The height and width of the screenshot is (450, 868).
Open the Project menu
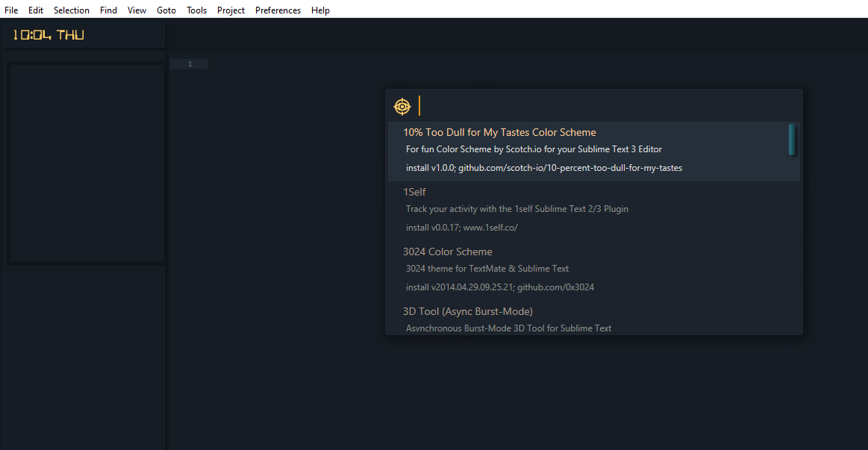[231, 10]
